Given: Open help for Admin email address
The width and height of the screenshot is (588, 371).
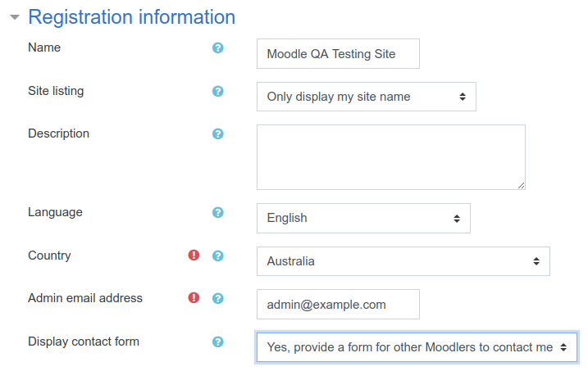Looking at the screenshot, I should pyautogui.click(x=218, y=298).
